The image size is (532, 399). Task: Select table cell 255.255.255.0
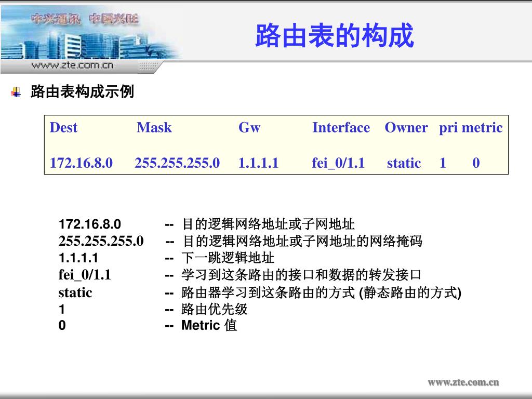[x=177, y=163]
